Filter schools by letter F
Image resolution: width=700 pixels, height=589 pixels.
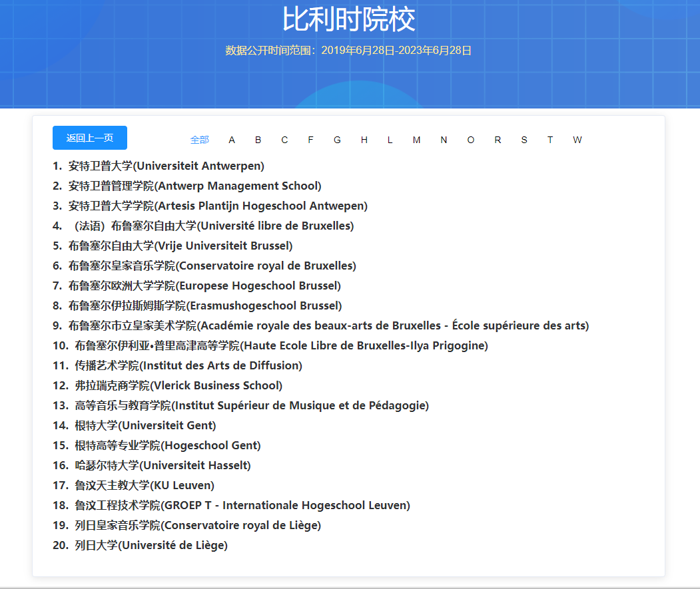[x=311, y=140]
